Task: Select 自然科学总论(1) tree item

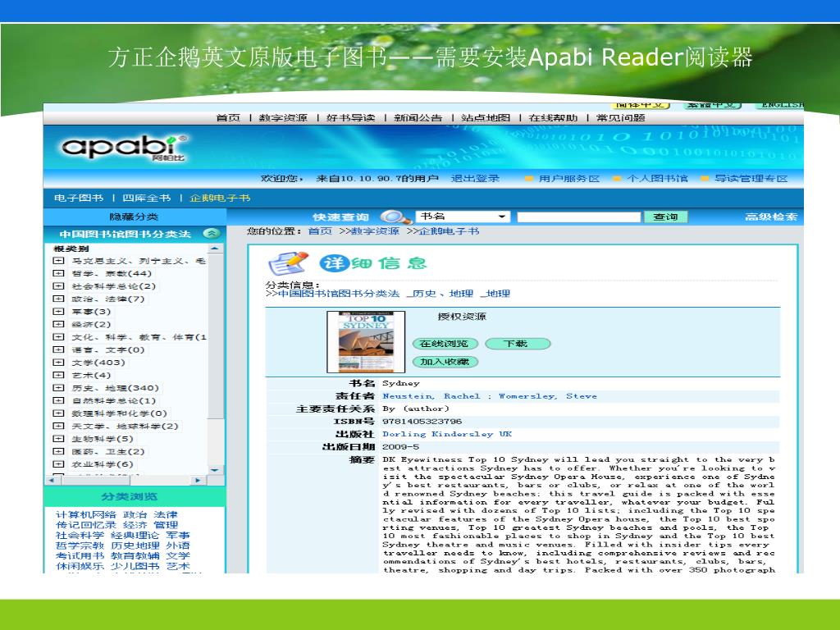Action: pos(113,400)
